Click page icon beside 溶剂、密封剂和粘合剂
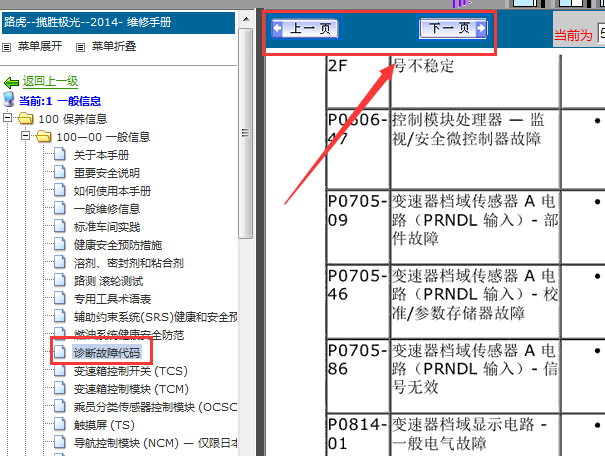 tap(59, 262)
